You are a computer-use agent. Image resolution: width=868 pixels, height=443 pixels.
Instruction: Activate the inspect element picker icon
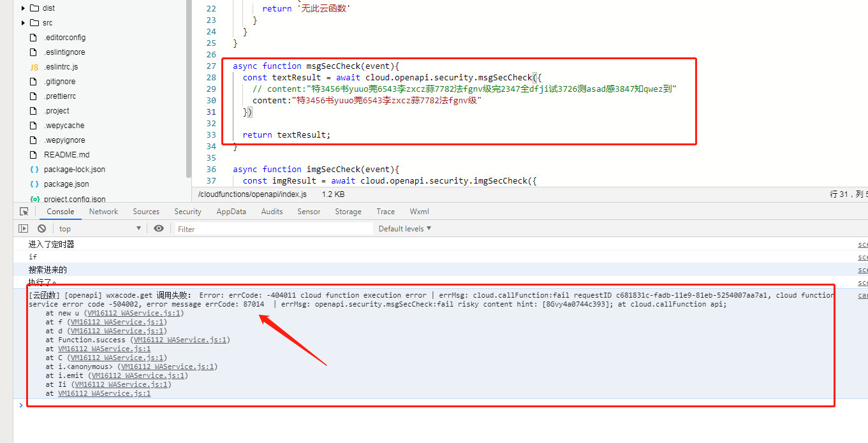(24, 212)
